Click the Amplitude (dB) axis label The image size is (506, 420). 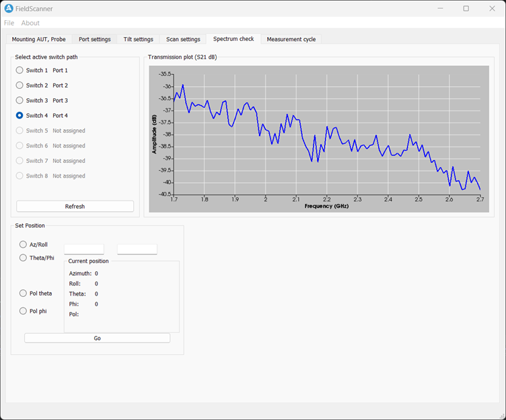coord(154,134)
